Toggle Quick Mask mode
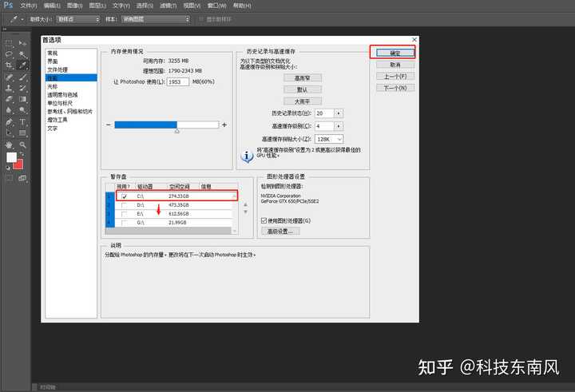This screenshot has width=575, height=392. 9,178
